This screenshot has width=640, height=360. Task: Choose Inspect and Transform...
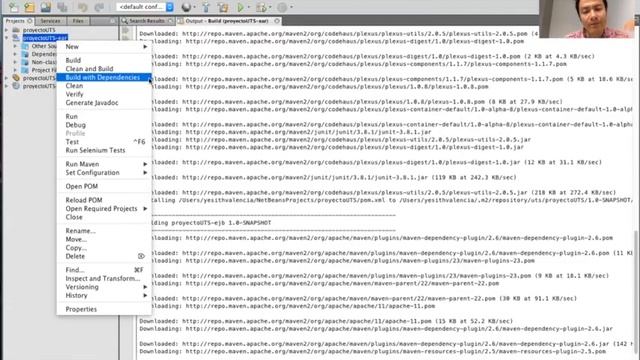pos(104,278)
